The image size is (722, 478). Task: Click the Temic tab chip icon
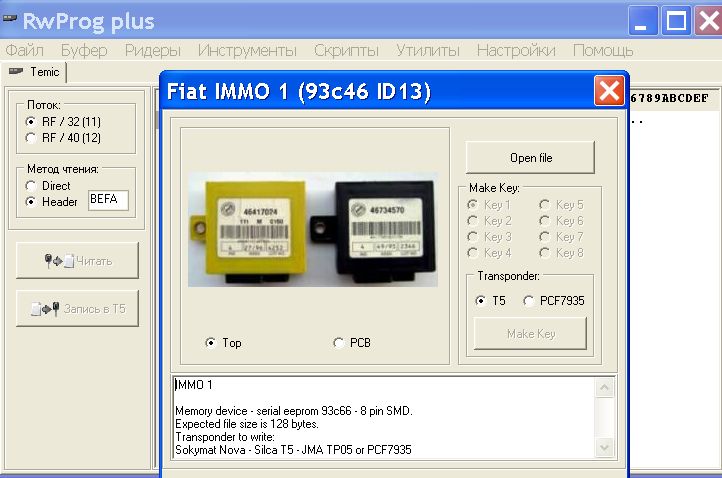pyautogui.click(x=16, y=72)
